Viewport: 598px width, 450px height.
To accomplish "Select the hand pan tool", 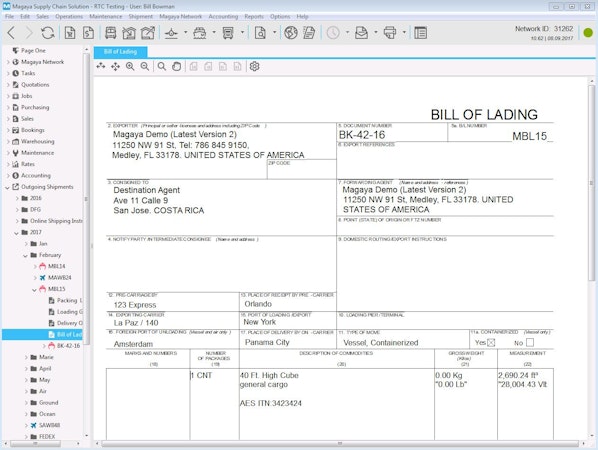I will click(x=176, y=67).
